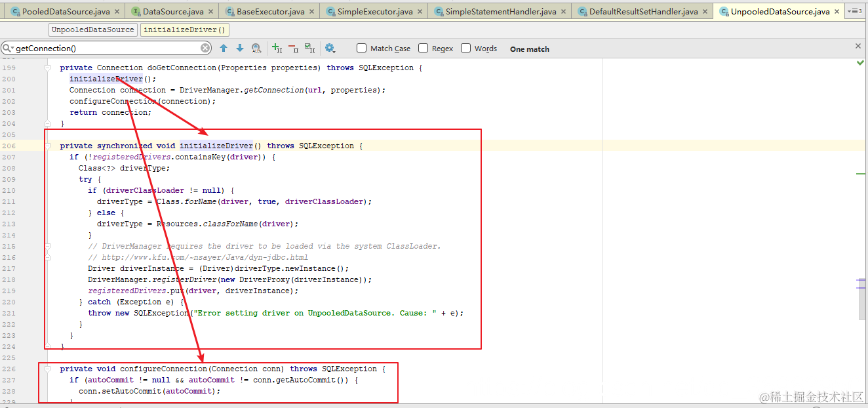868x408 pixels.
Task: Collapse the configureConnection method fold
Action: click(47, 369)
